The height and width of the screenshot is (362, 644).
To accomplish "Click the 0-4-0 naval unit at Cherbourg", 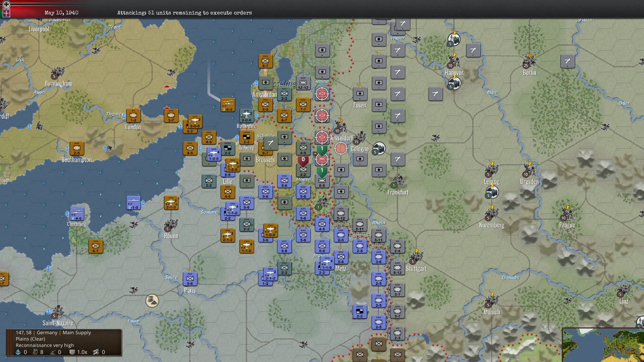I will (x=77, y=214).
